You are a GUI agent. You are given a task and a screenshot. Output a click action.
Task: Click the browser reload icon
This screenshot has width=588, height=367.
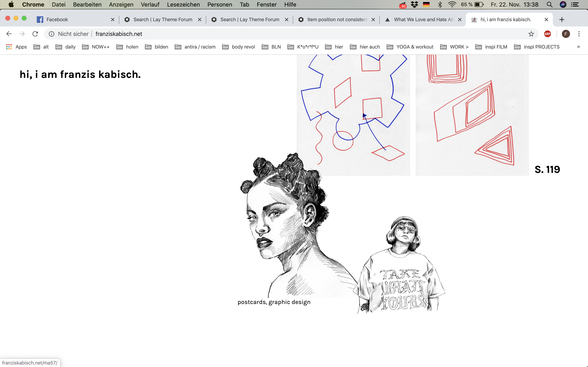(35, 34)
